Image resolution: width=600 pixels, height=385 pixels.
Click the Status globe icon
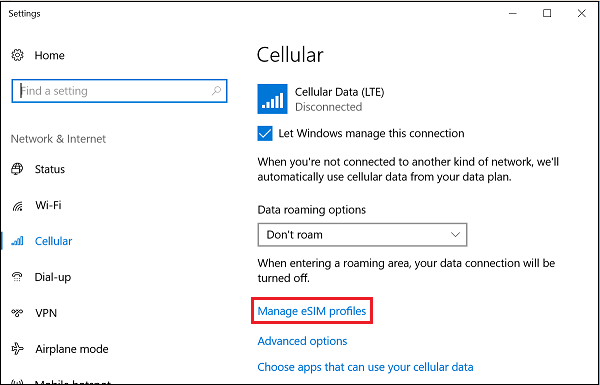point(17,169)
